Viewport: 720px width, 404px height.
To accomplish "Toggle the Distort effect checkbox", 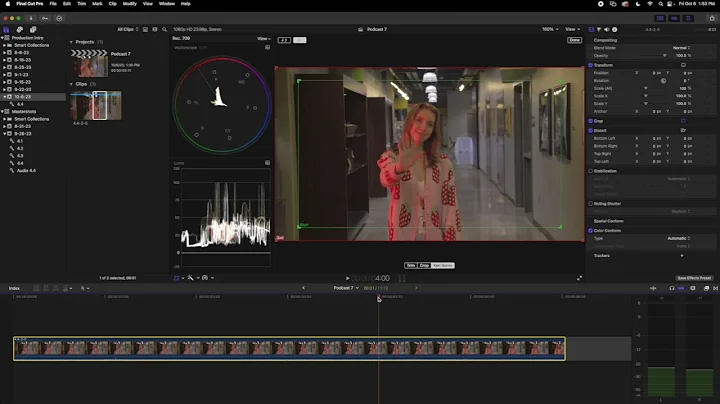I will [591, 130].
